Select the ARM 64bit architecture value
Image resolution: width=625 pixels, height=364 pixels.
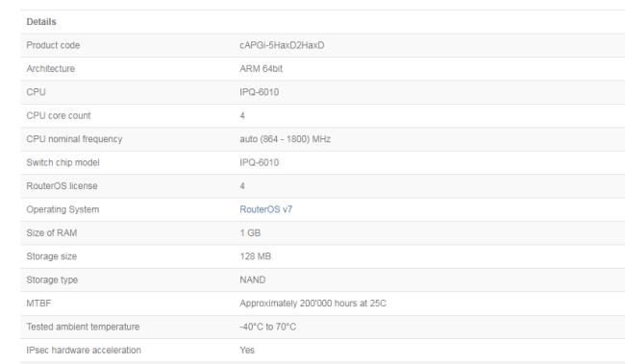262,69
